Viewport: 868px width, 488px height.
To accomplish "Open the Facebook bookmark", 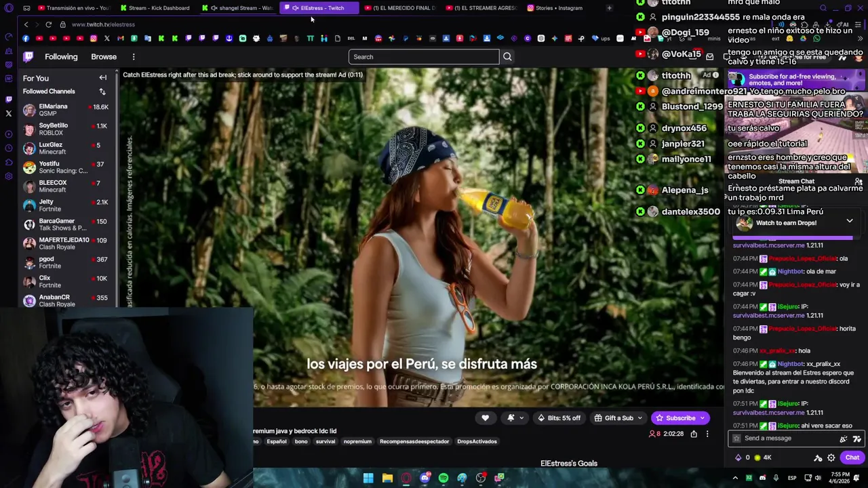I will point(26,39).
